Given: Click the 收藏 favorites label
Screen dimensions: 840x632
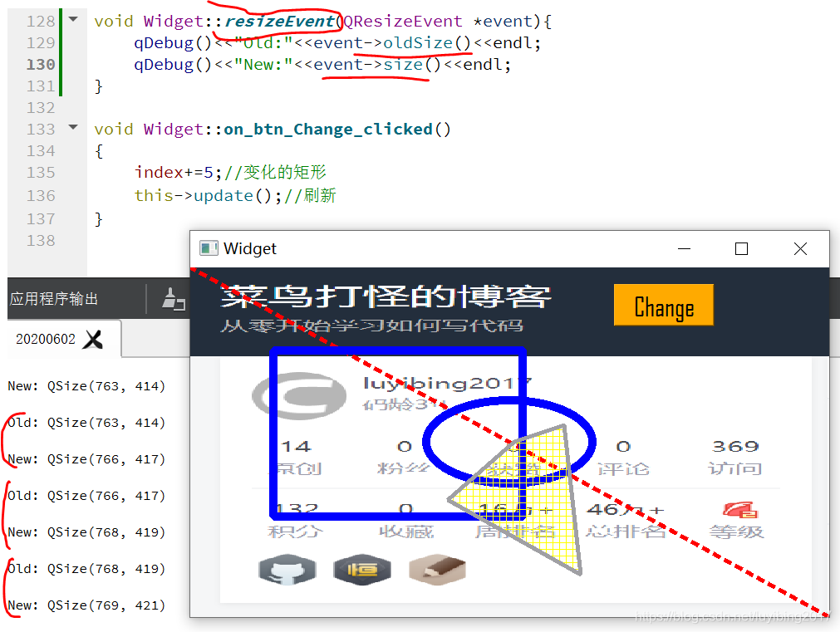Looking at the screenshot, I should click(x=406, y=532).
